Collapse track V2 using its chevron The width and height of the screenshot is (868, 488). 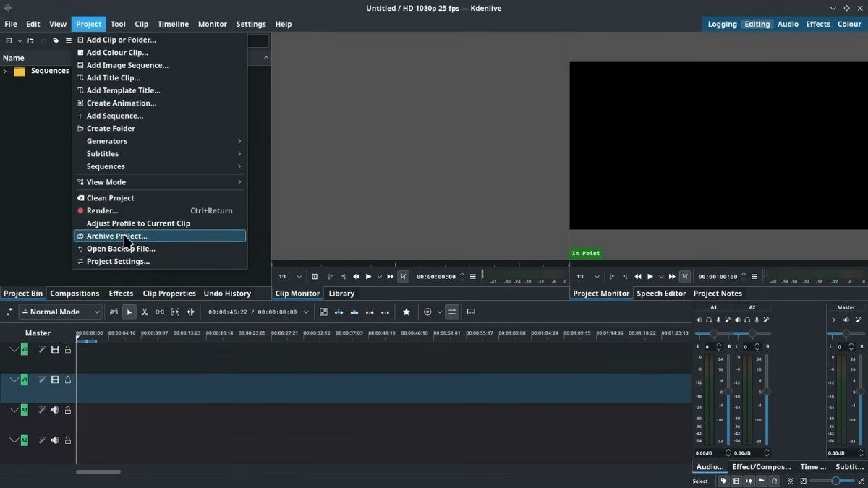click(14, 349)
